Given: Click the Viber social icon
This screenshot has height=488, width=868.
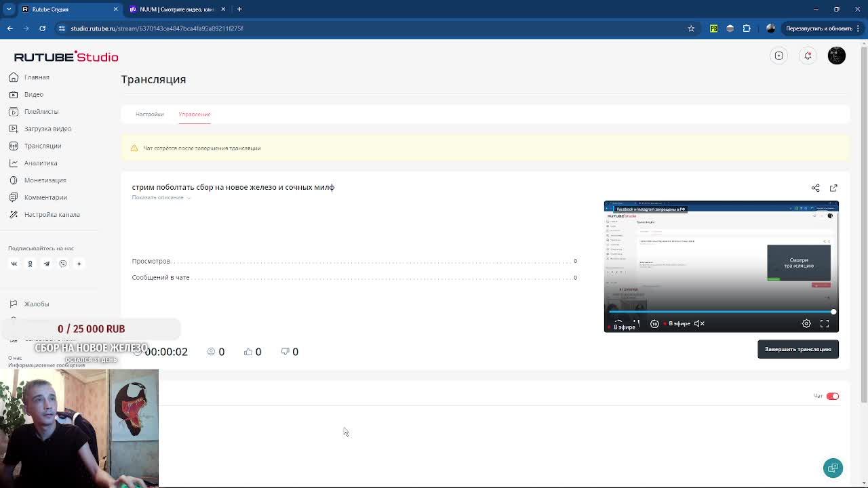Looking at the screenshot, I should click(62, 264).
